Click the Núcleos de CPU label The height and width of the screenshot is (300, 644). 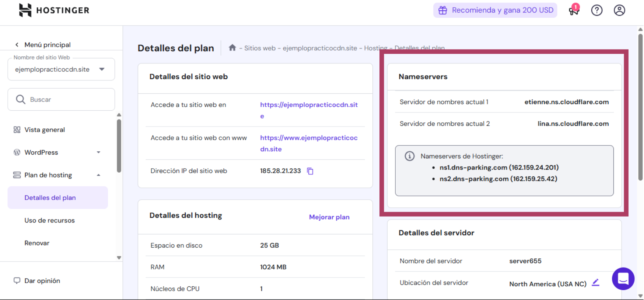[x=175, y=289]
